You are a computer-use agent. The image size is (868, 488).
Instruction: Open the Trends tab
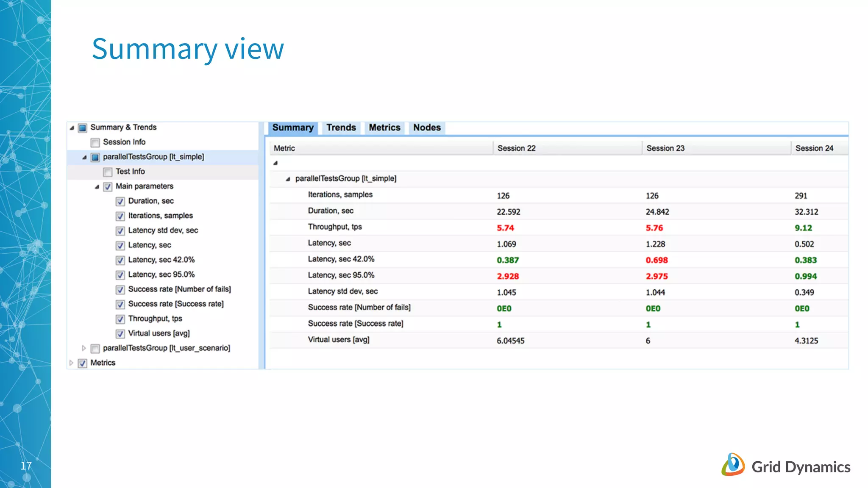point(341,128)
